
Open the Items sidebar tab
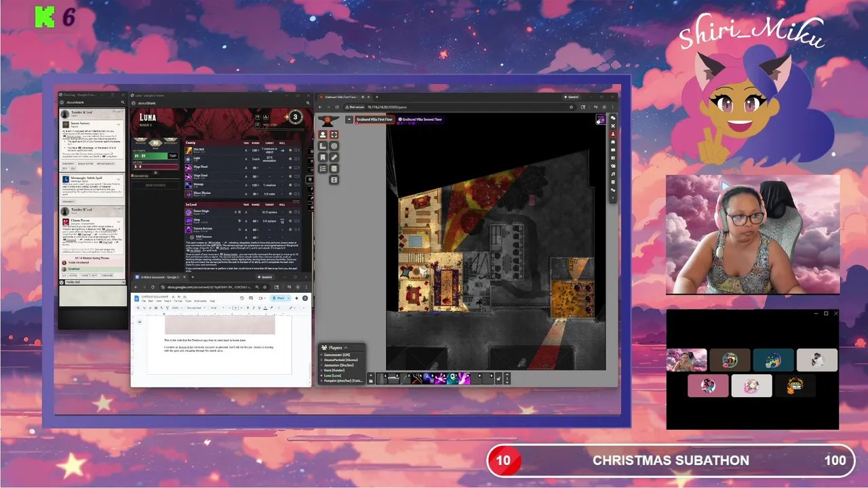613,142
